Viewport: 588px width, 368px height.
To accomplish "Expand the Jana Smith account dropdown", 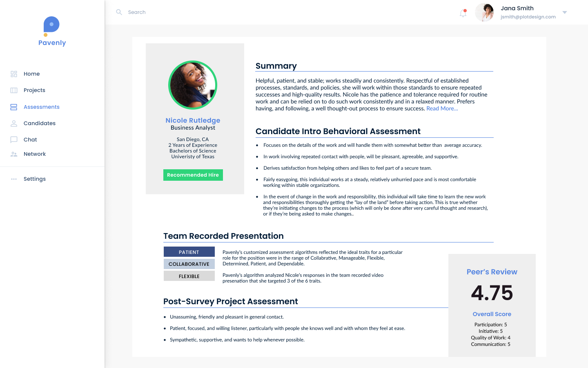I will 565,12.
